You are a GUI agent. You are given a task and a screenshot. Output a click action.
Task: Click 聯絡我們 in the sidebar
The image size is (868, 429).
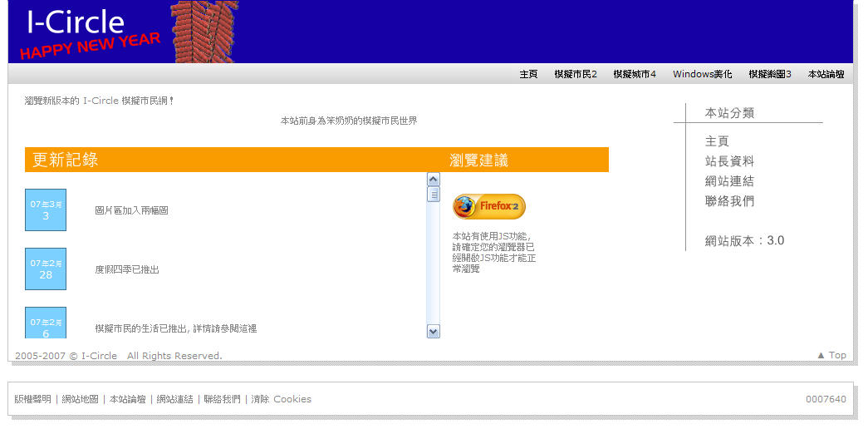point(729,201)
